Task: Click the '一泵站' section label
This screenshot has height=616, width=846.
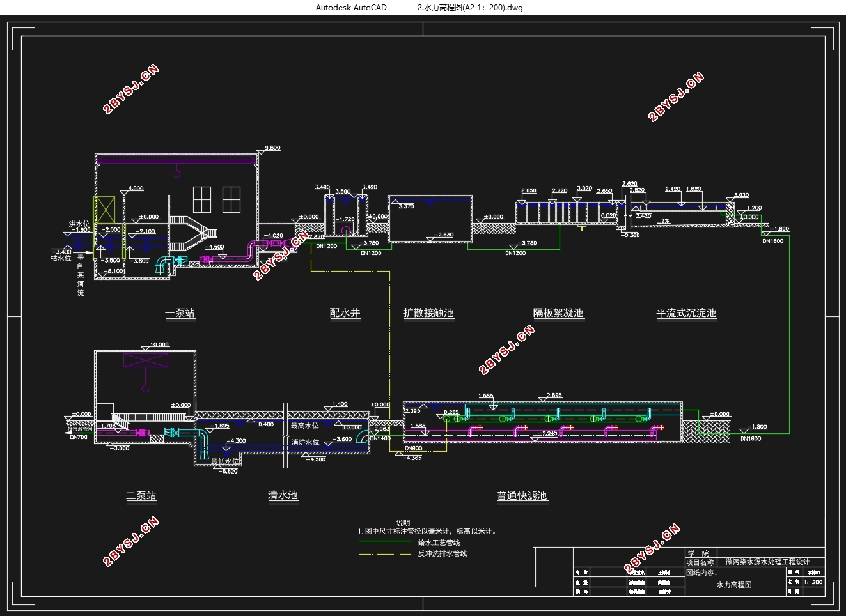Action: pyautogui.click(x=180, y=313)
